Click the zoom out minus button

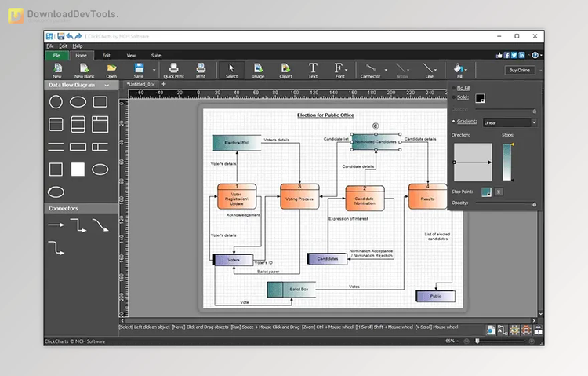pyautogui.click(x=466, y=341)
